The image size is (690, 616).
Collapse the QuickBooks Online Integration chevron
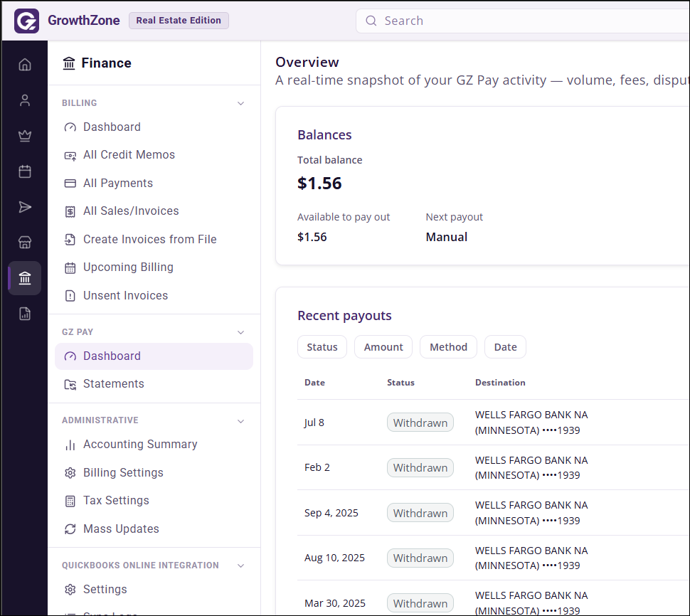click(240, 565)
